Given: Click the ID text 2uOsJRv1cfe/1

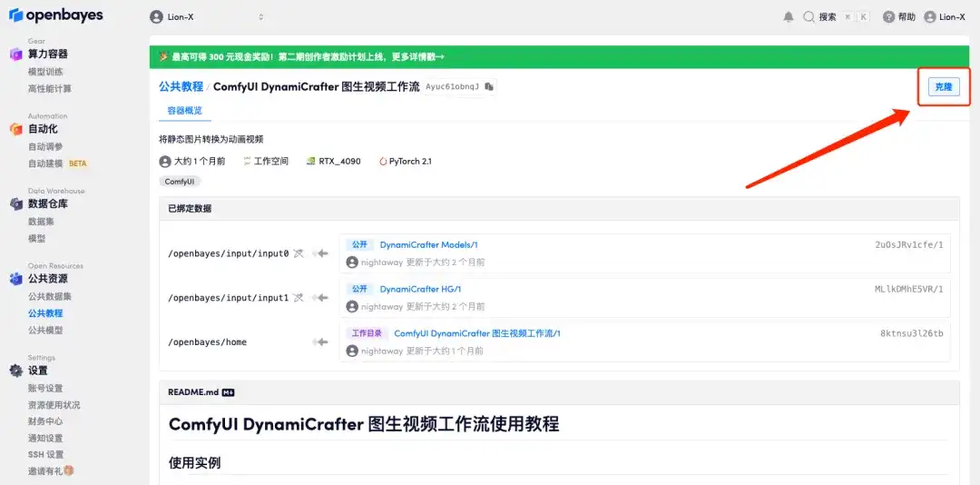Looking at the screenshot, I should (x=909, y=244).
